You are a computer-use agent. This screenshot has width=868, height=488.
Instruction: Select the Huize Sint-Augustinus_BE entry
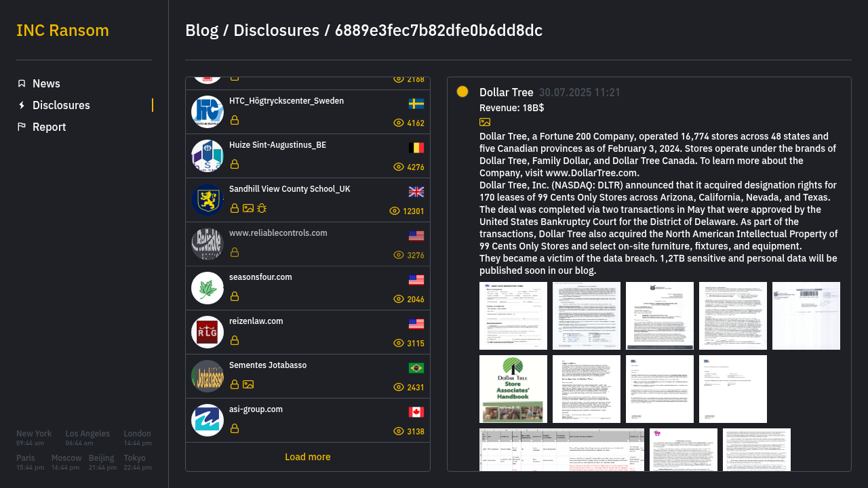308,156
